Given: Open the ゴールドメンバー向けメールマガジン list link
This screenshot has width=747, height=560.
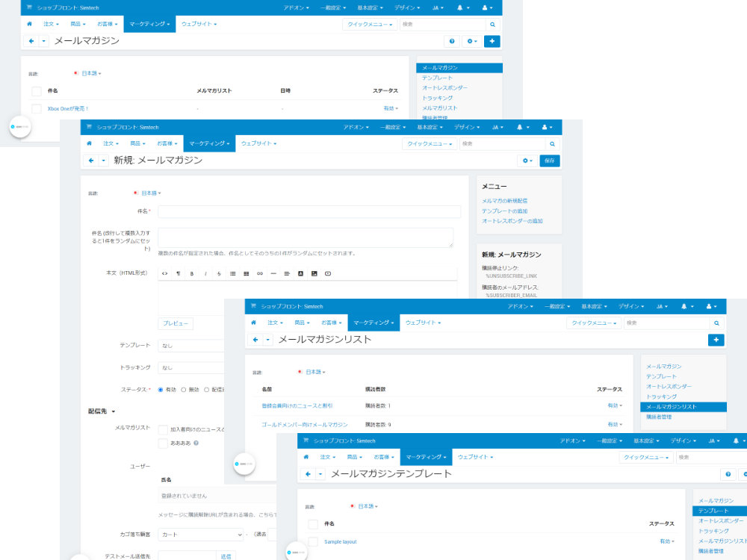Looking at the screenshot, I should pos(305,425).
